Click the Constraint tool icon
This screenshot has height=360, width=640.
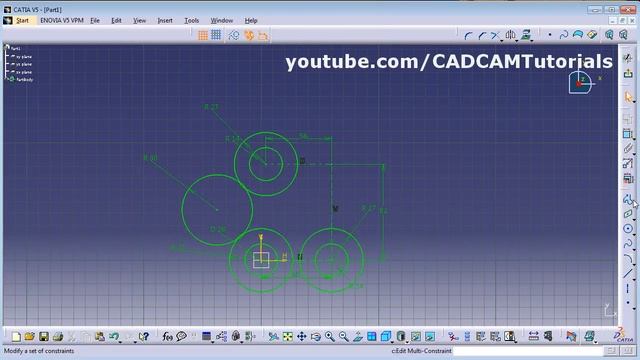628,133
